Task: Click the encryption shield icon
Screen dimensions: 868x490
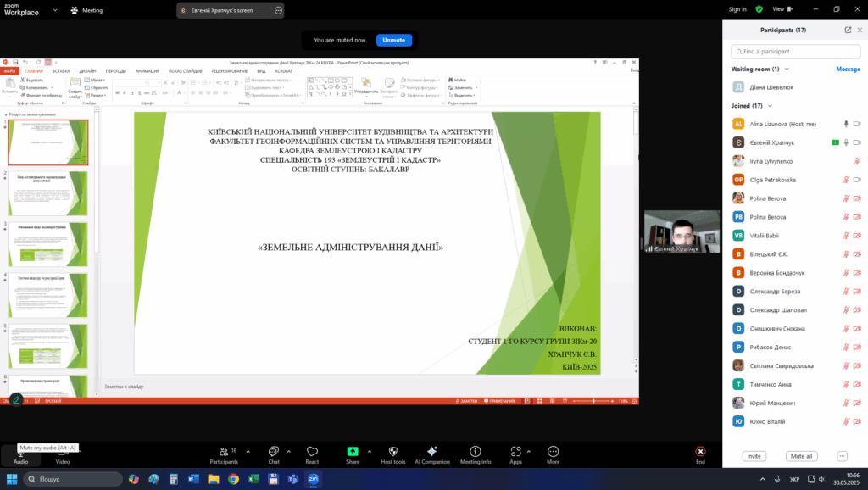Action: pyautogui.click(x=759, y=9)
